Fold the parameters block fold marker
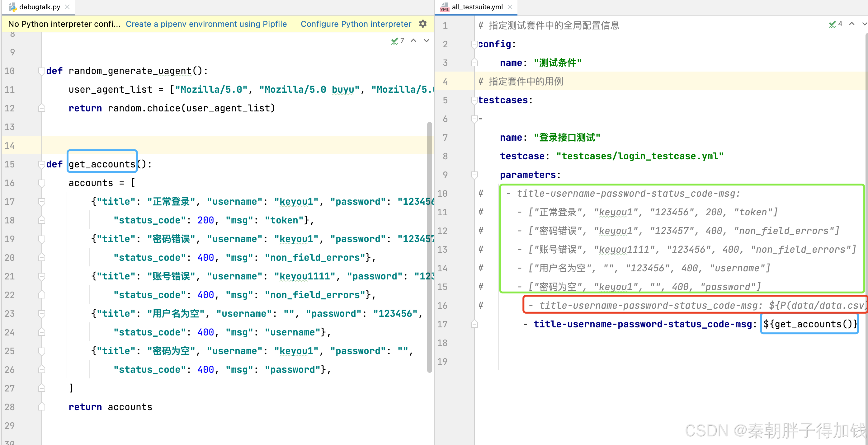868x445 pixels. [x=474, y=175]
